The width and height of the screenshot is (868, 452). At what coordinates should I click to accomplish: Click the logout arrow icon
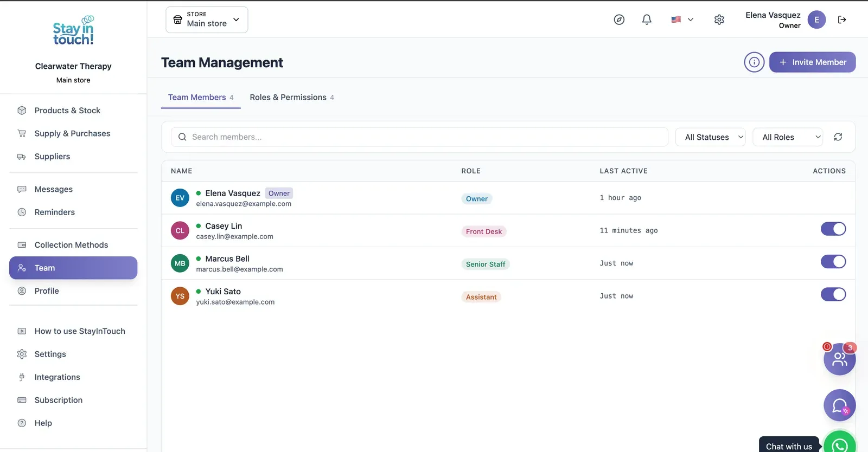coord(842,20)
